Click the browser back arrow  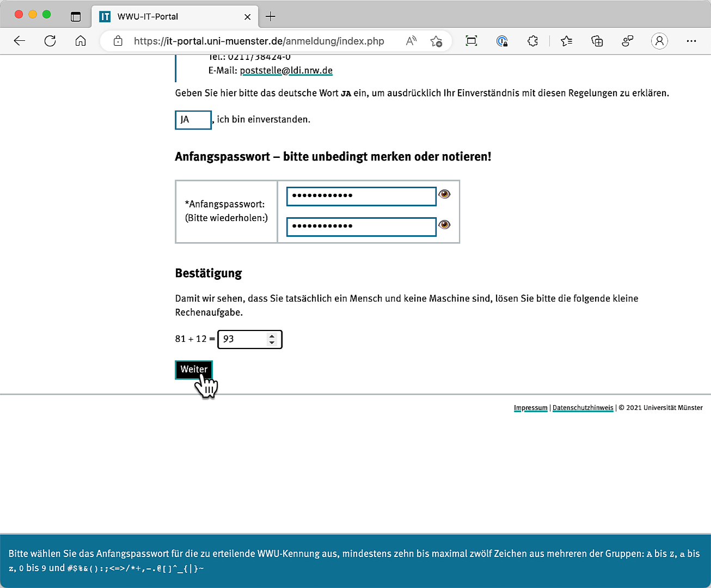point(20,41)
